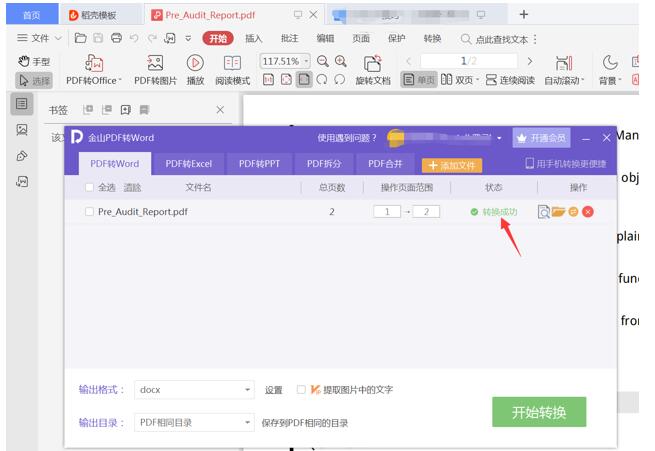655x451 pixels.
Task: Tick the 全选 select all checkbox
Action: (89, 187)
